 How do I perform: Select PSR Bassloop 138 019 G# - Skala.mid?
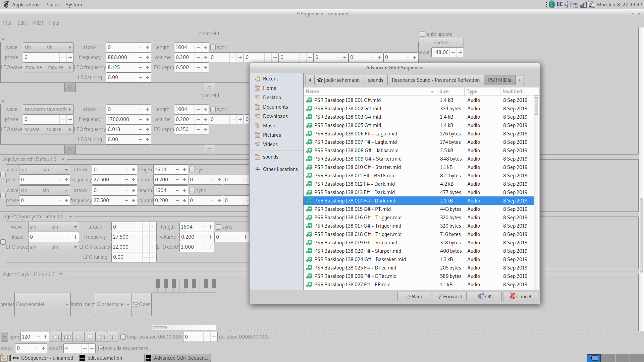click(x=356, y=243)
